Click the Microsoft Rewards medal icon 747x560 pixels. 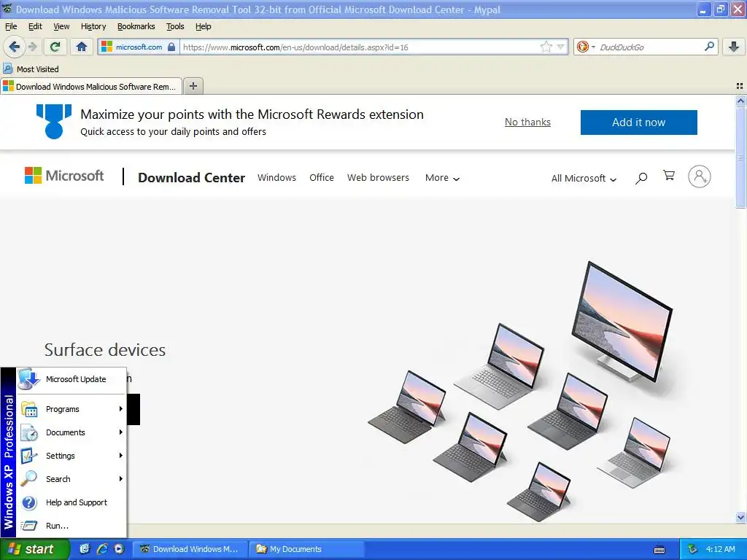54,122
